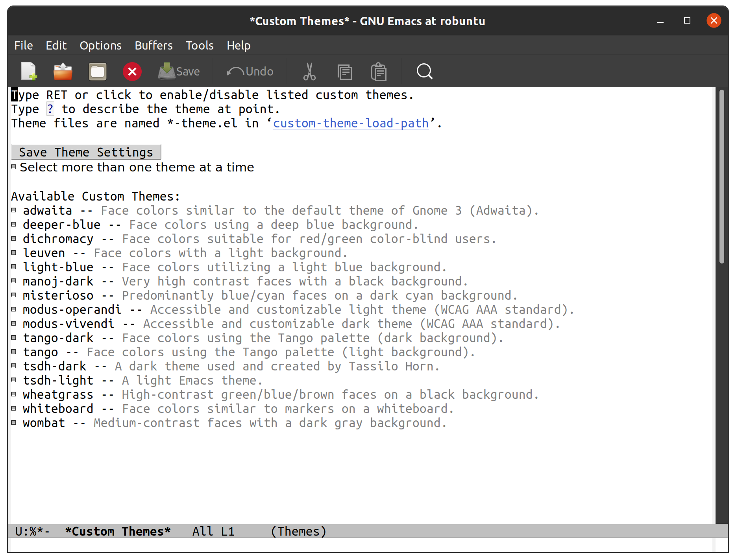Click the Undo toolbar icon
This screenshot has width=736, height=560.
coord(250,71)
